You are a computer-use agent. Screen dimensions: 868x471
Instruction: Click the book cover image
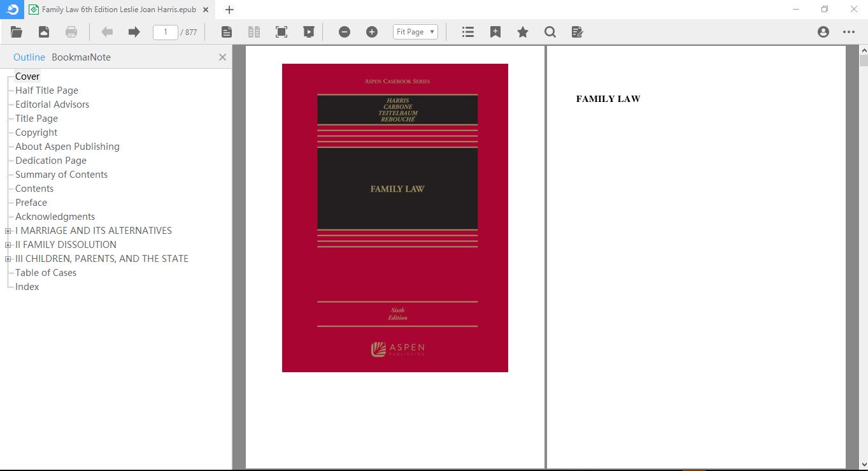click(395, 218)
